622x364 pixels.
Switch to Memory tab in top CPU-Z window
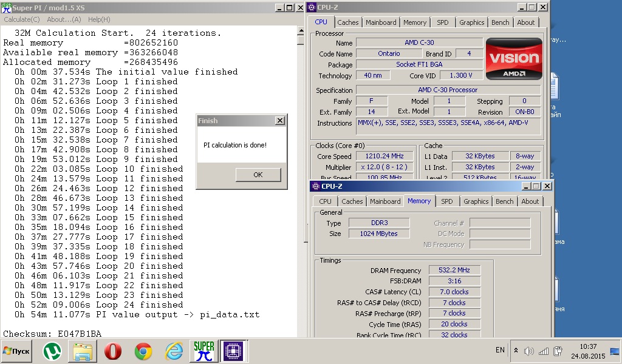(x=414, y=22)
